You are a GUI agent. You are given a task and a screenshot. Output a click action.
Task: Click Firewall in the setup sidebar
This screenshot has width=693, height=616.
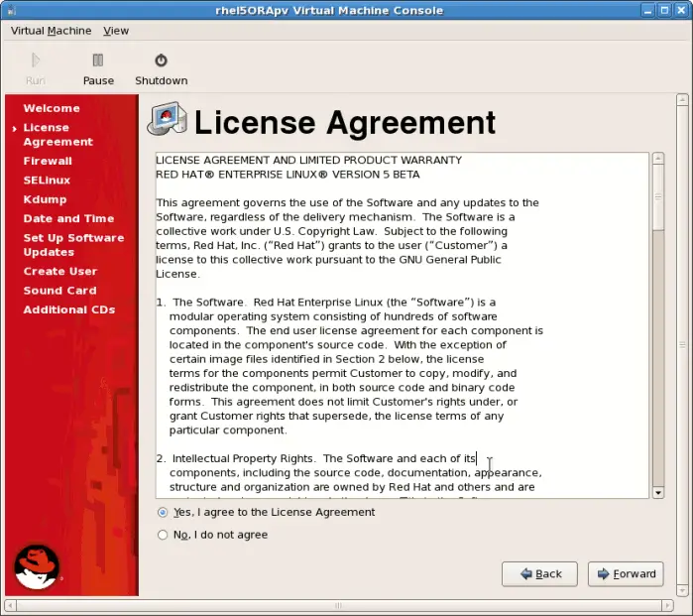(x=48, y=161)
